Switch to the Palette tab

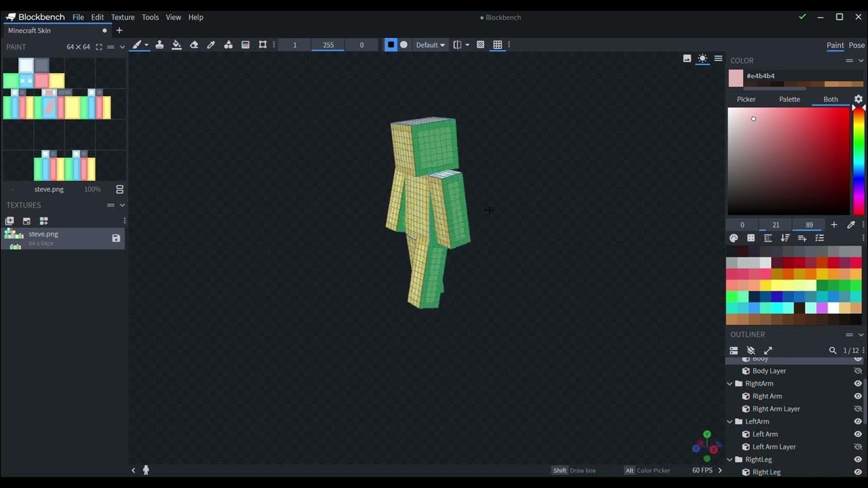coord(789,99)
